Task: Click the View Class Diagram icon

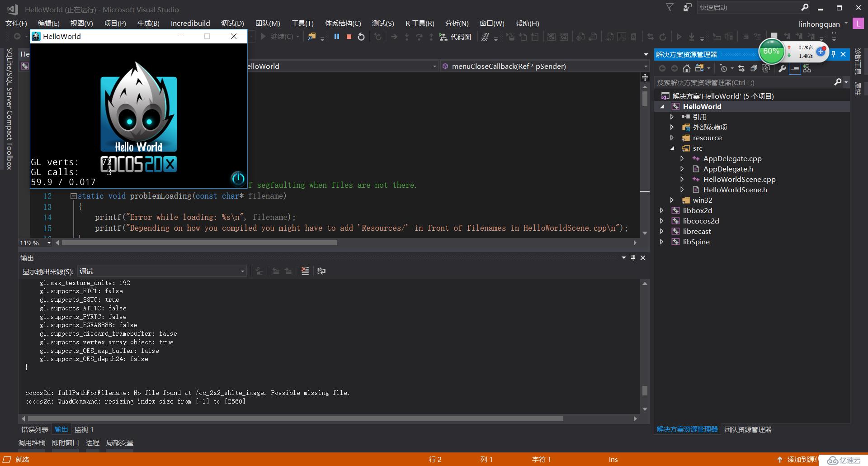Action: [x=807, y=68]
